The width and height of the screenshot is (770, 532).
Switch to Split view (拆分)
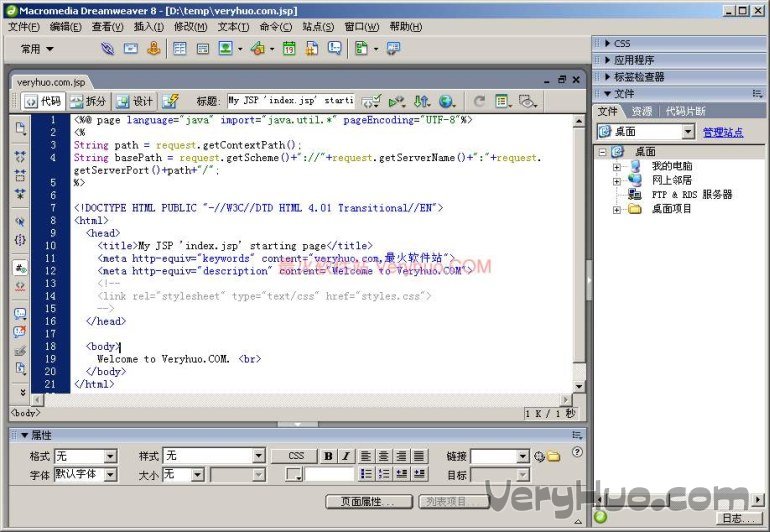(88, 102)
